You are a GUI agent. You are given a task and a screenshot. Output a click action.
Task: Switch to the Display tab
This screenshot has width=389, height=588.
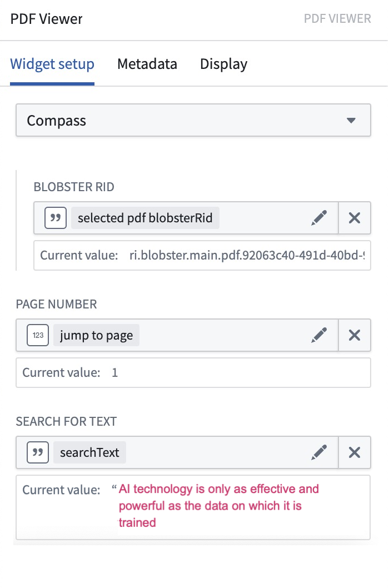(x=223, y=64)
